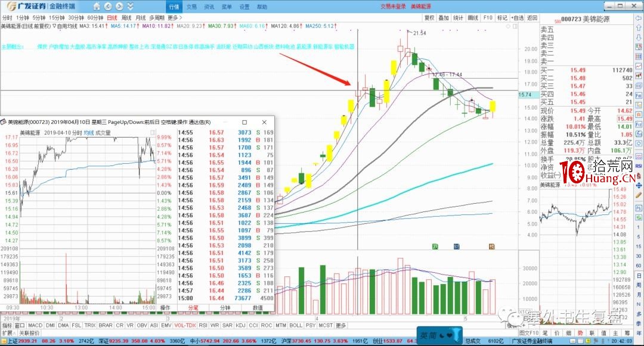Open 更多 indicators at bottom bar
Image resolution: width=644 pixels, height=346 pixels.
tap(341, 326)
